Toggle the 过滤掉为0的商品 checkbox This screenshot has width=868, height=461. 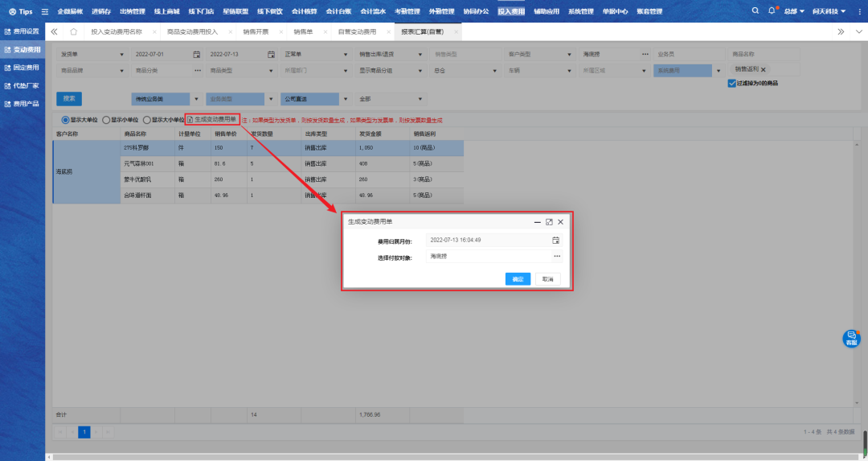tap(731, 83)
